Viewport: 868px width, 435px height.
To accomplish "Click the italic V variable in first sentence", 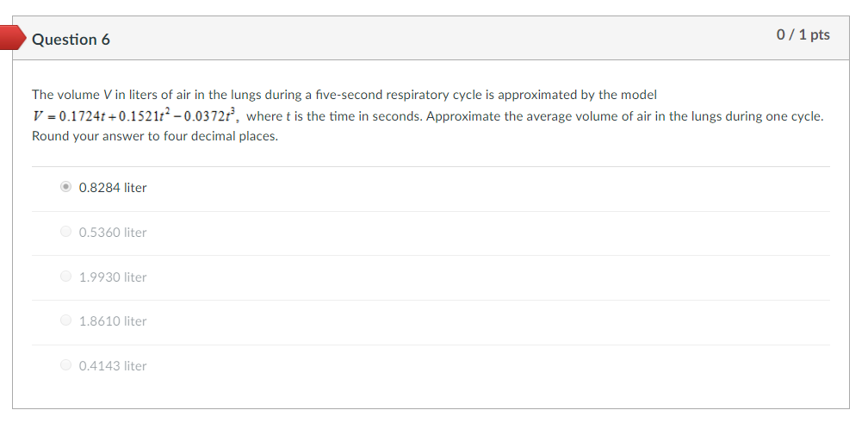I will pyautogui.click(x=108, y=94).
